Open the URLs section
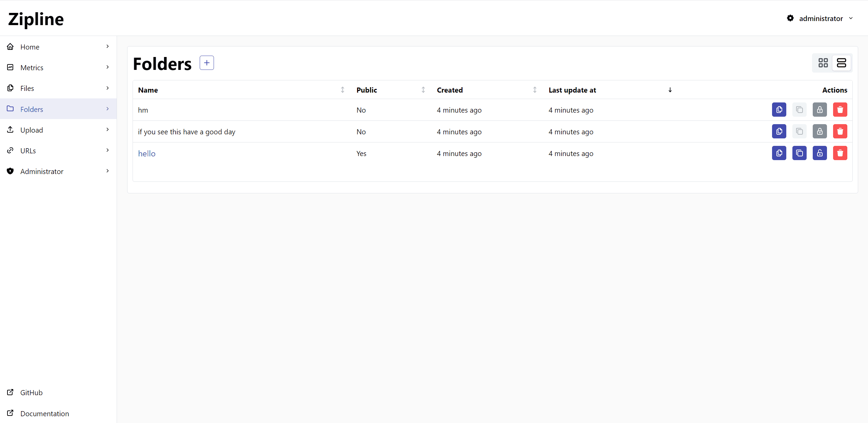 (28, 150)
